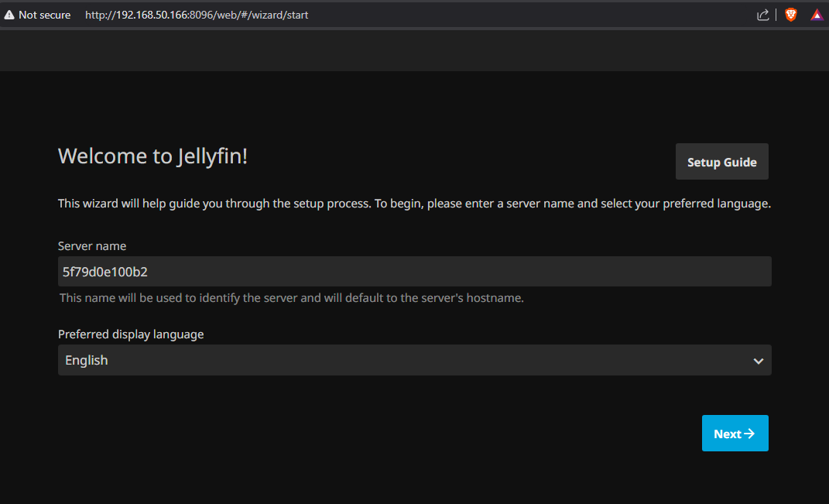Click the wizard introduction paragraph
829x504 pixels.
[x=414, y=204]
